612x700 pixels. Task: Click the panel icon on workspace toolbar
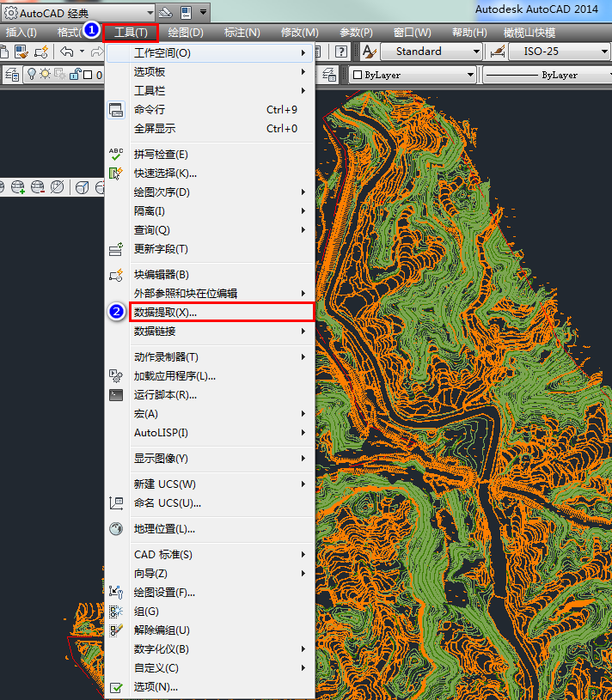pos(187,13)
